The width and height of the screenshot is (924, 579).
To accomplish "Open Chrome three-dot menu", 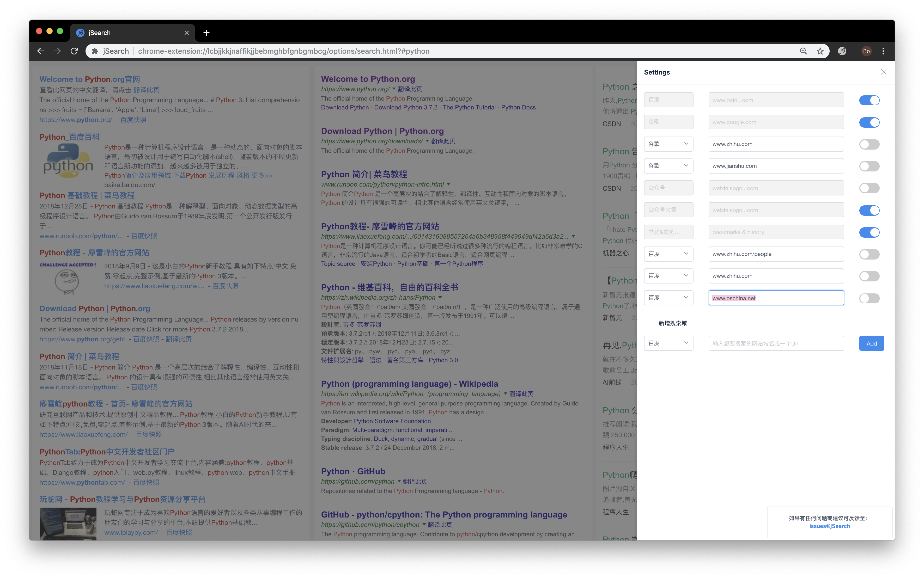I will click(x=883, y=51).
